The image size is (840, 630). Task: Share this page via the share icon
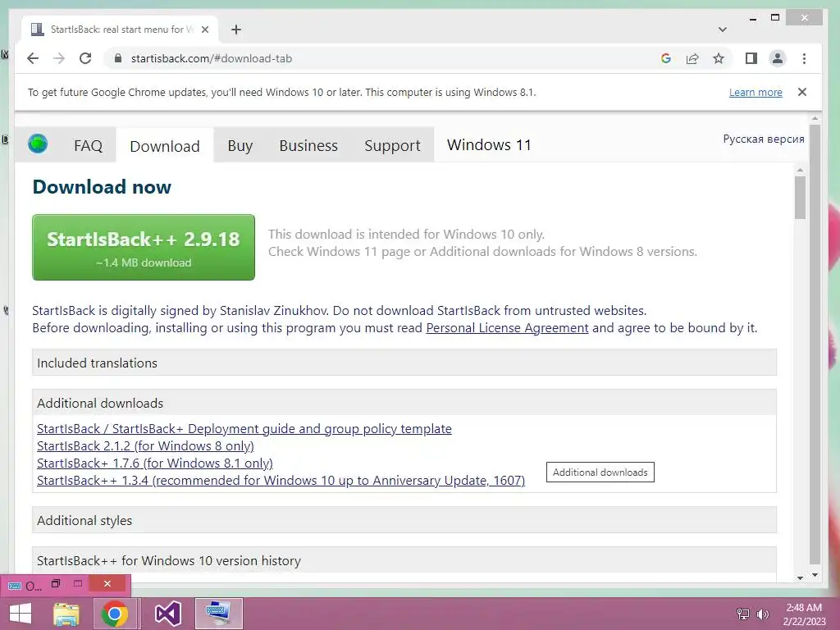pyautogui.click(x=692, y=58)
